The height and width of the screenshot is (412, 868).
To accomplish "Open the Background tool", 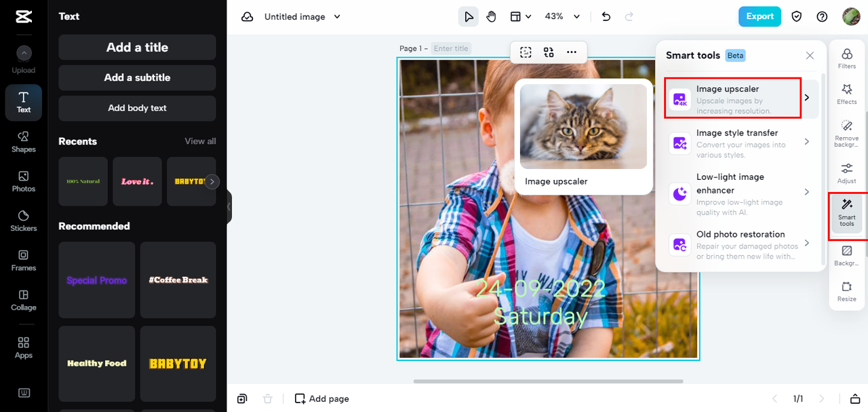I will pyautogui.click(x=847, y=255).
